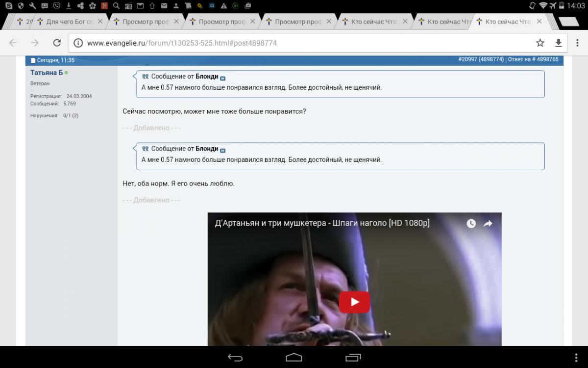Open the new tab button
588x368 pixels.
[568, 22]
